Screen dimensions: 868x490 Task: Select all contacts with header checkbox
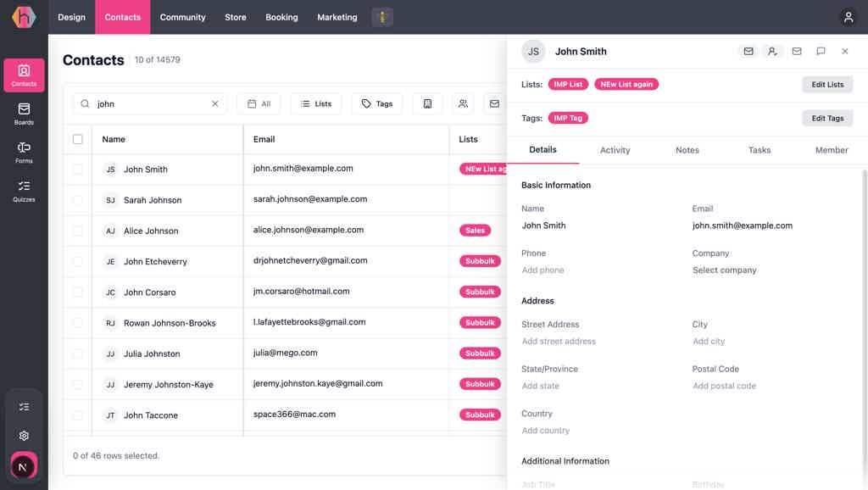pos(77,139)
